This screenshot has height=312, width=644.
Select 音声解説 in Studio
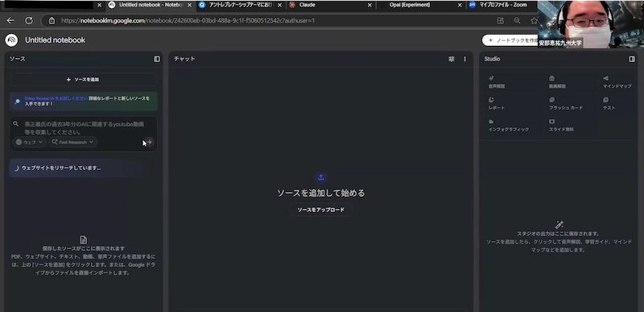(512, 82)
